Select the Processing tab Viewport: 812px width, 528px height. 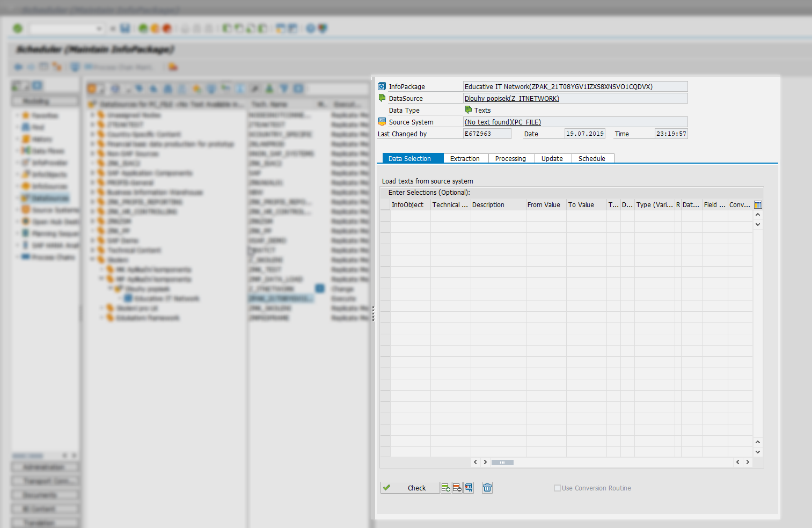coord(510,158)
